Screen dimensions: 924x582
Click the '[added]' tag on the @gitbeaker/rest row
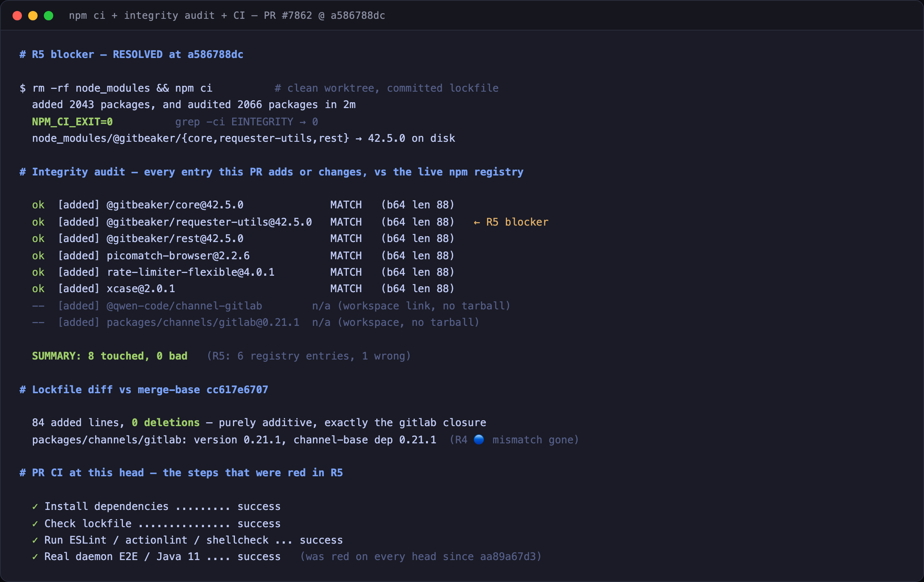(79, 239)
